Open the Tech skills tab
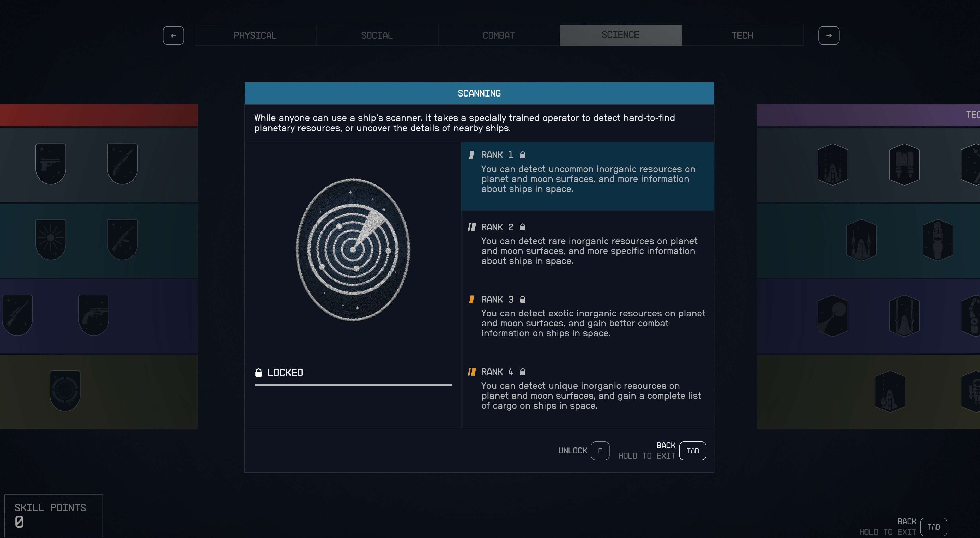Screen dimensions: 980x538 (x=742, y=35)
